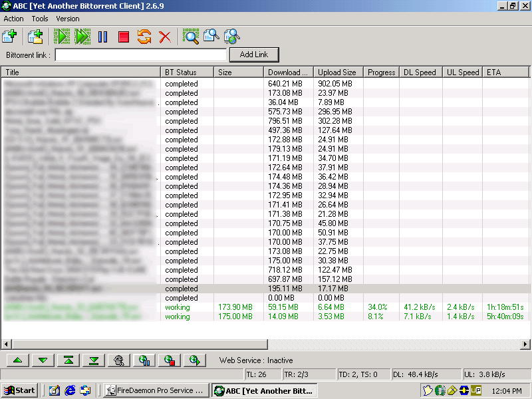Open the Version menu
The image size is (532, 399).
(x=68, y=19)
